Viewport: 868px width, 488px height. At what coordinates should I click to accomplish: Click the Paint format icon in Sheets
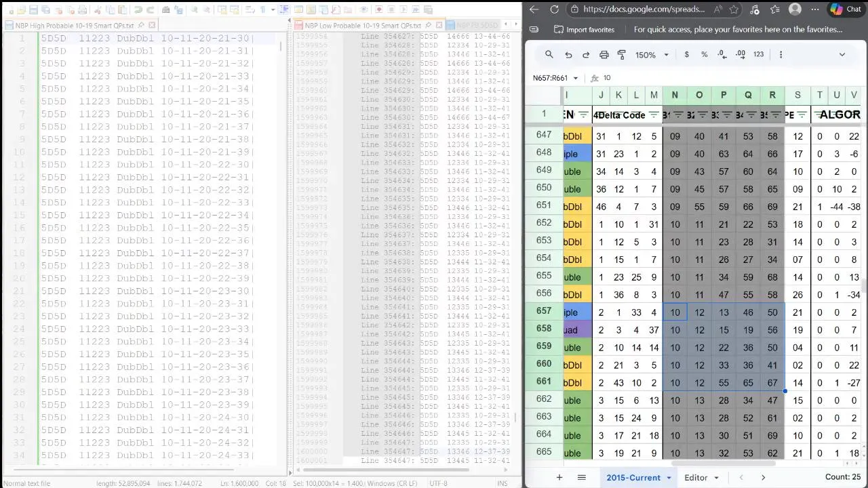621,54
